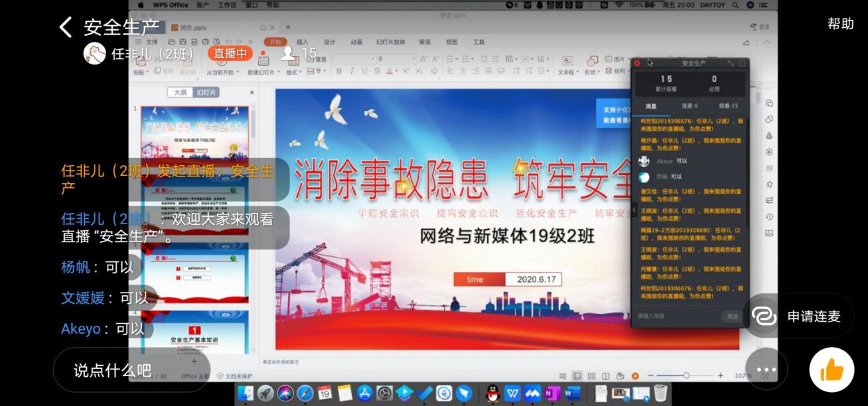Open Safari from the Dock
Viewport: 868px width, 406px height.
[x=305, y=393]
